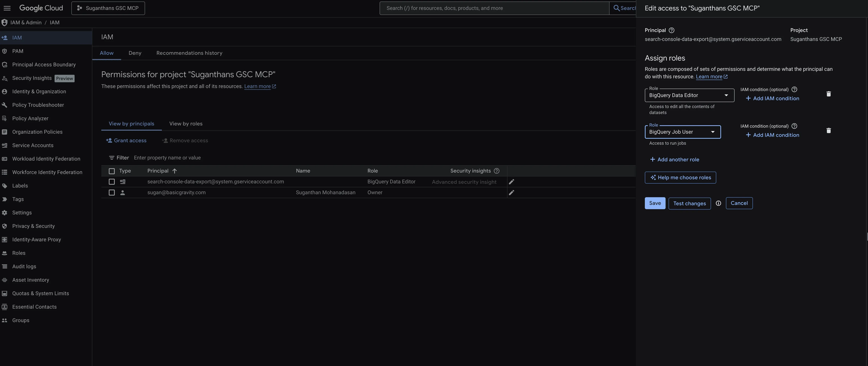Edit principal sugan@basicgravity.com with pencil icon
Viewport: 868px width, 366px height.
coord(511,193)
